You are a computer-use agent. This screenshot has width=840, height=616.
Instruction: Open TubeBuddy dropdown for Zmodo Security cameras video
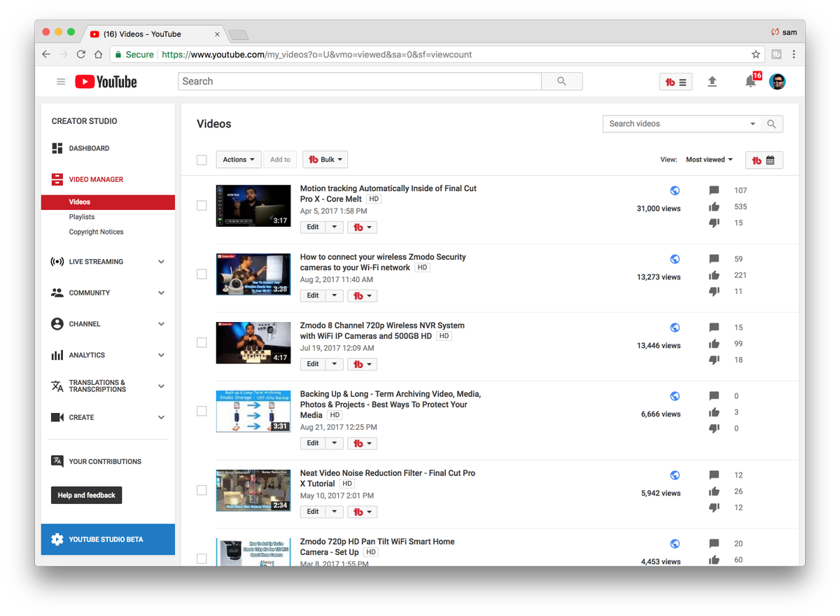coord(362,295)
